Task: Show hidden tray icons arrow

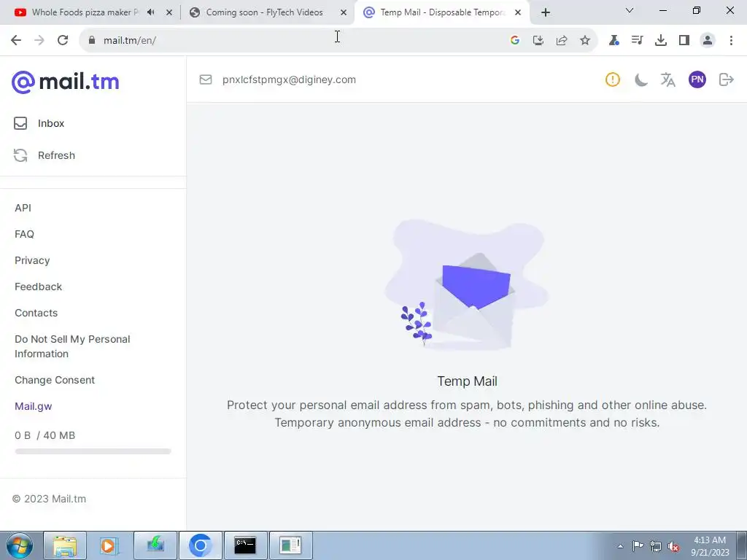Action: click(x=620, y=546)
